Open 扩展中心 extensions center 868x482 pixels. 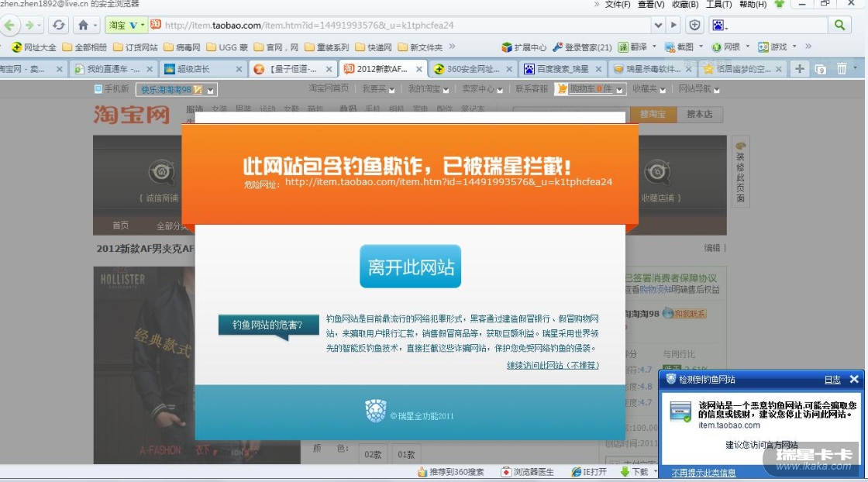pyautogui.click(x=524, y=47)
